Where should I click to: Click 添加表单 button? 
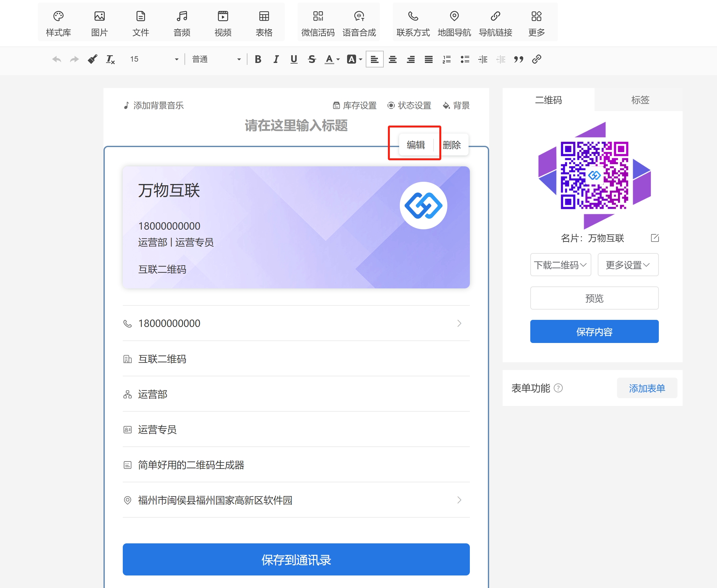coord(647,388)
